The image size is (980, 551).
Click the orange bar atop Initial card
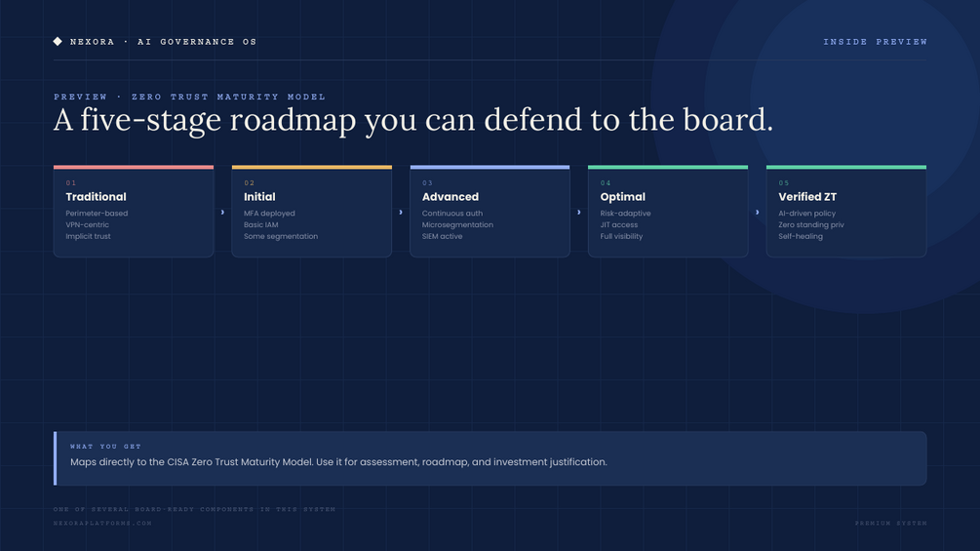click(x=312, y=168)
